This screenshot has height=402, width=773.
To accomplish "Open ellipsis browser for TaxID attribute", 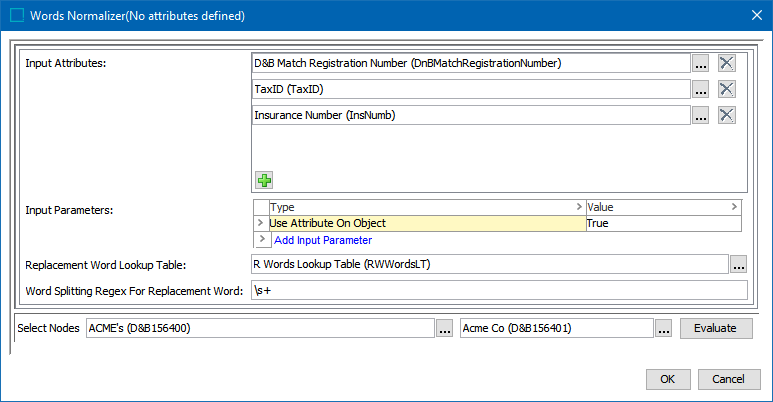I will click(x=701, y=89).
